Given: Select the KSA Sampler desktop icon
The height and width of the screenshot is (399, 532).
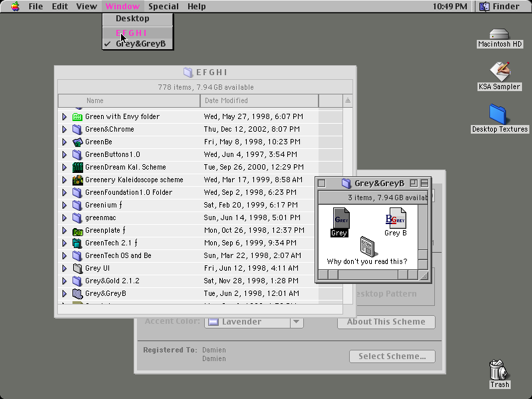Looking at the screenshot, I should coord(499,72).
